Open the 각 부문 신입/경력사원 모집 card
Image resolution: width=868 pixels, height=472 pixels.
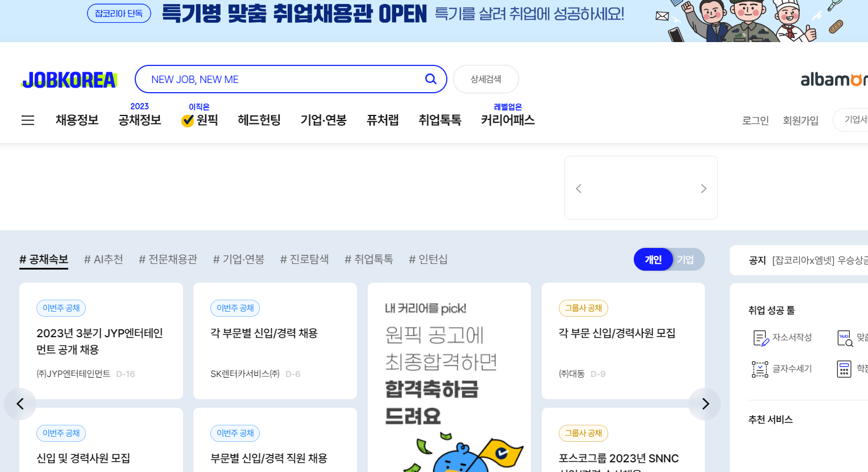[x=623, y=341]
